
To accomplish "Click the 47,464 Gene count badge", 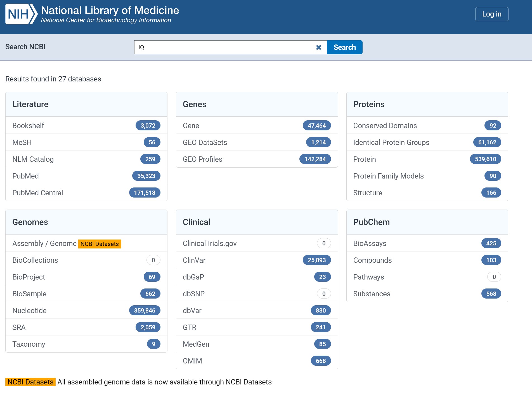I will [x=317, y=126].
